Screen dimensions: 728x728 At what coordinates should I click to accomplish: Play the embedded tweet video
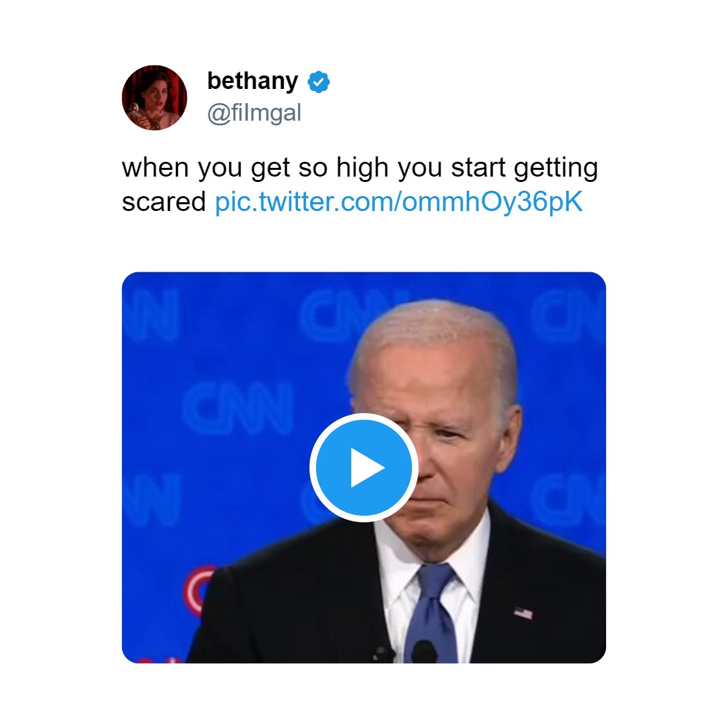pyautogui.click(x=363, y=467)
